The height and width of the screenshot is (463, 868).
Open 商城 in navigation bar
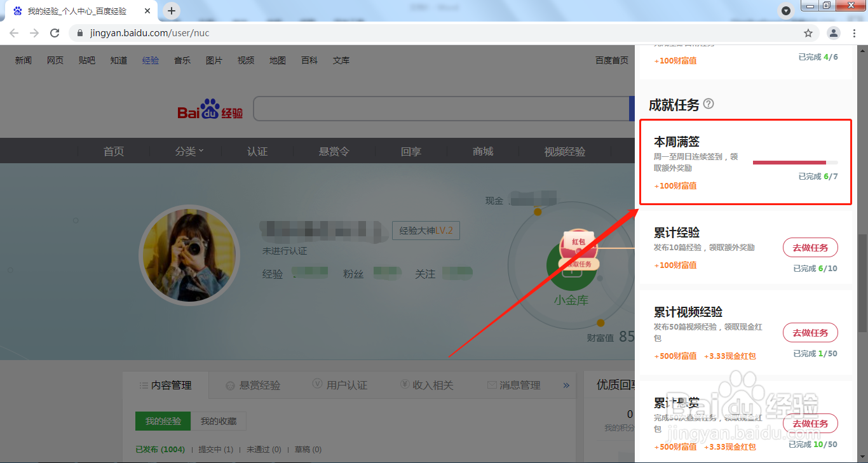click(x=483, y=151)
